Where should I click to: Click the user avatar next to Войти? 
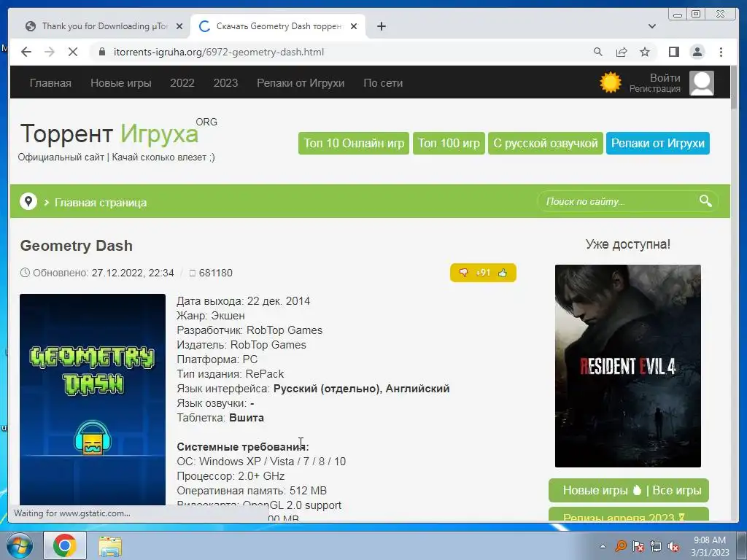702,83
